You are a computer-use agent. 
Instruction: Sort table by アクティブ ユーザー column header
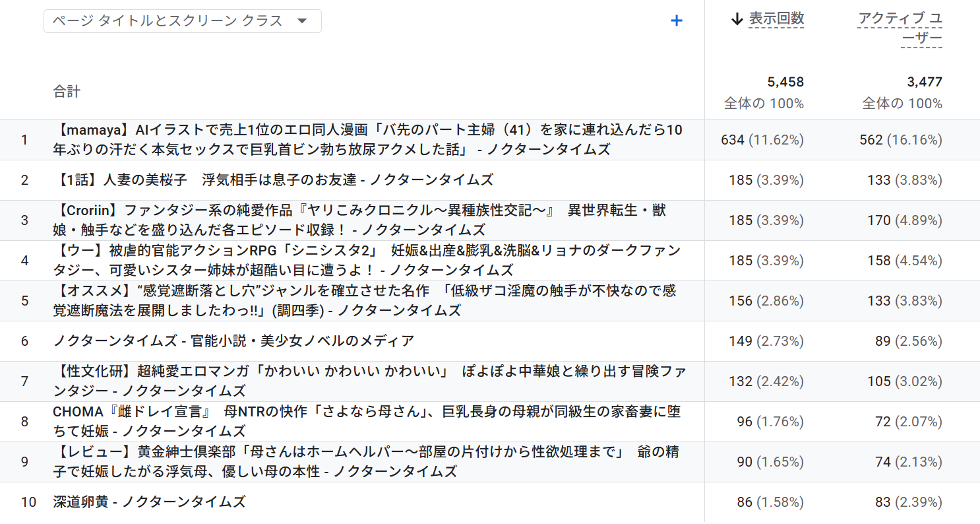(900, 29)
